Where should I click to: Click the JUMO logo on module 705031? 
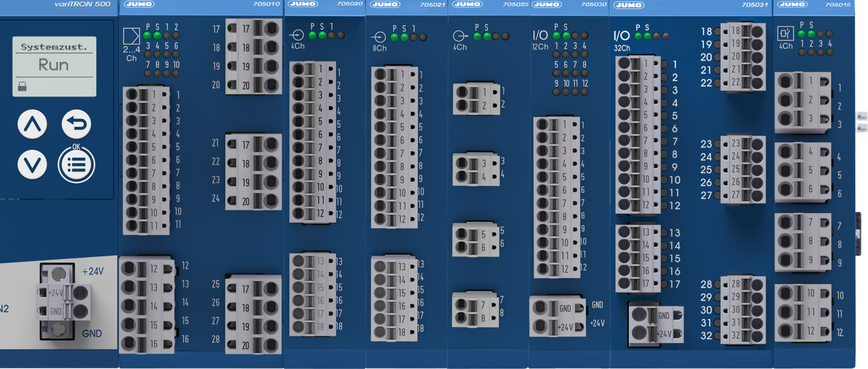(x=628, y=5)
